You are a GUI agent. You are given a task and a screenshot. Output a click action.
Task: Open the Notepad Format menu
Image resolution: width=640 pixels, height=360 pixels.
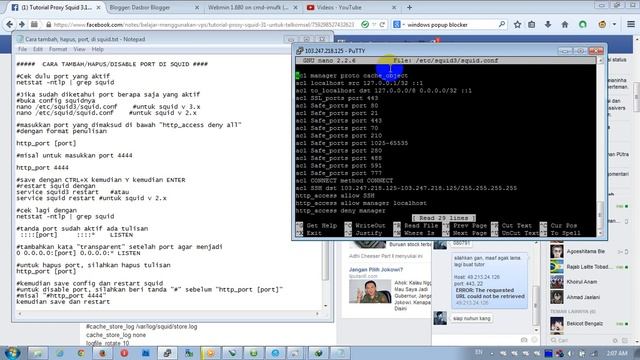tap(58, 49)
